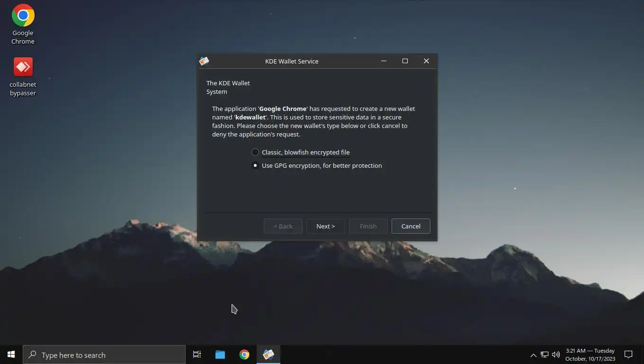Click the disabled Finish button
The height and width of the screenshot is (364, 644).
368,226
